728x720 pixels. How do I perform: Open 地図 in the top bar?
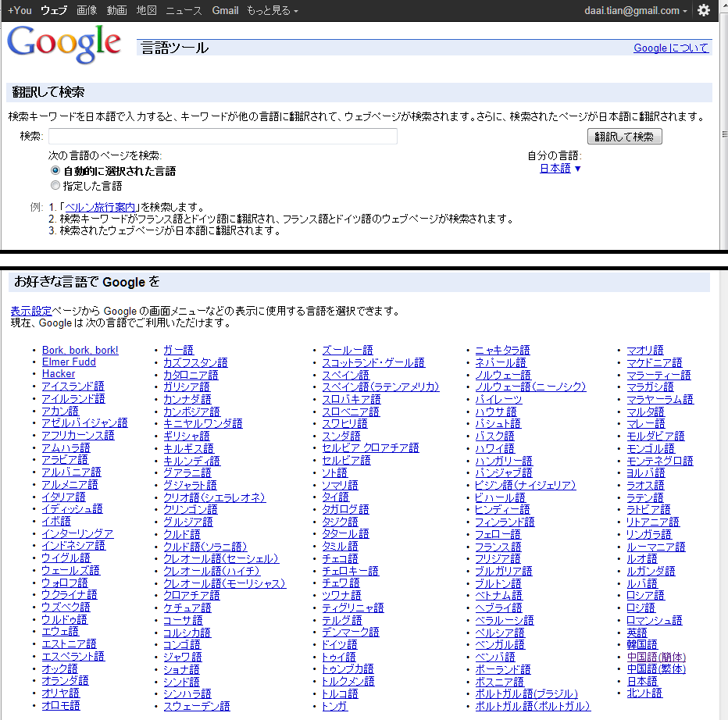tap(146, 10)
